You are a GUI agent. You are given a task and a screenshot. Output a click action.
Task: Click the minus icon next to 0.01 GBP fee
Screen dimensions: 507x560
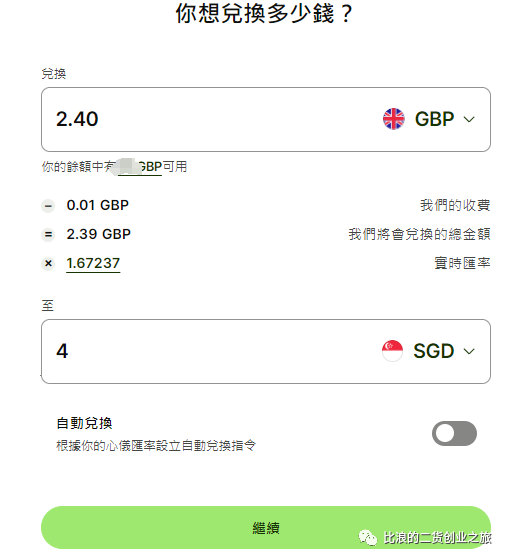(48, 206)
